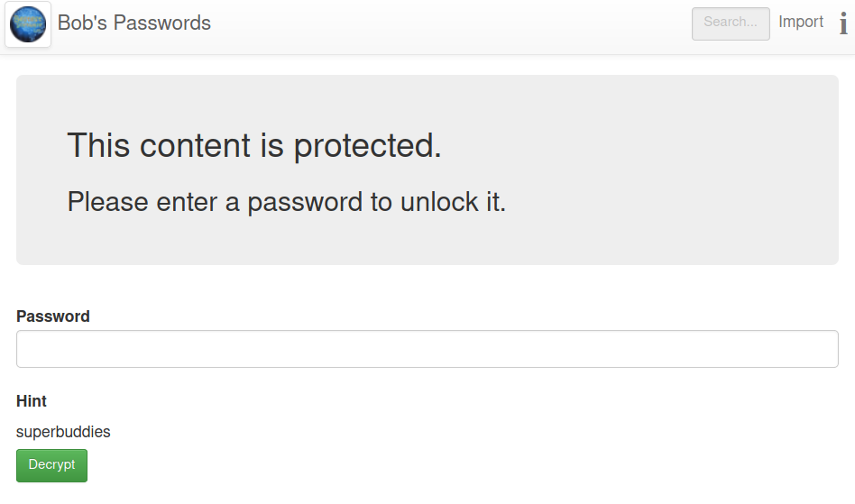855x504 pixels.
Task: Click the hint text "superbuddies"
Action: [x=63, y=432]
